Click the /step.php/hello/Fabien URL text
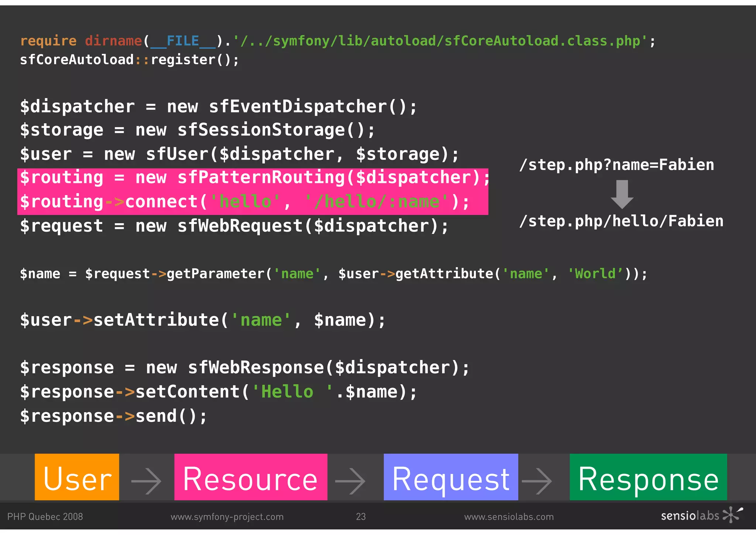This screenshot has height=535, width=756. pyautogui.click(x=621, y=221)
